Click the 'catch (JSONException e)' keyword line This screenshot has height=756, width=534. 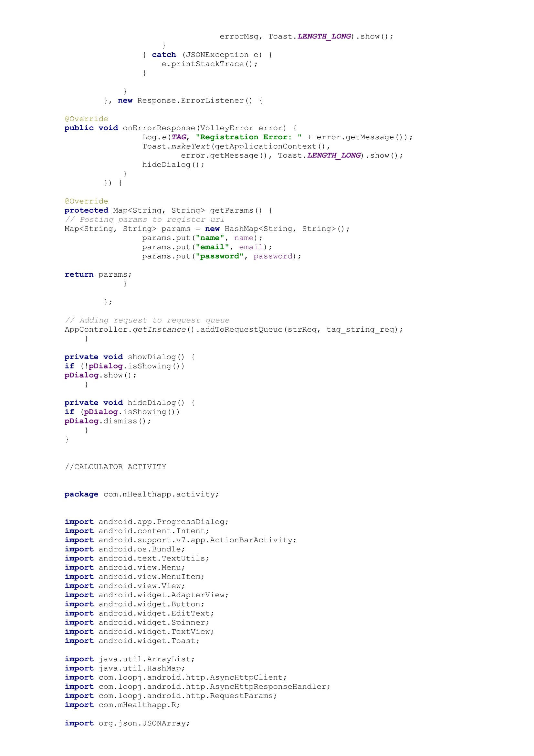[163, 55]
